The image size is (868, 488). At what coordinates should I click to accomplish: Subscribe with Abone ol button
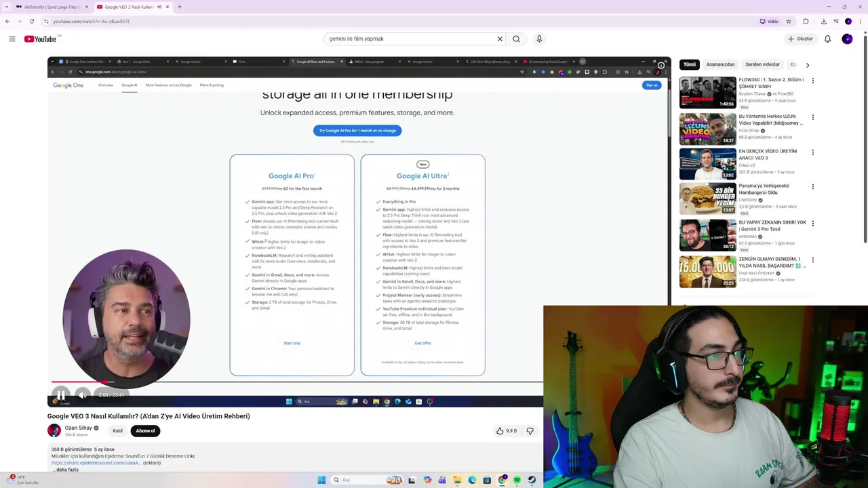145,430
